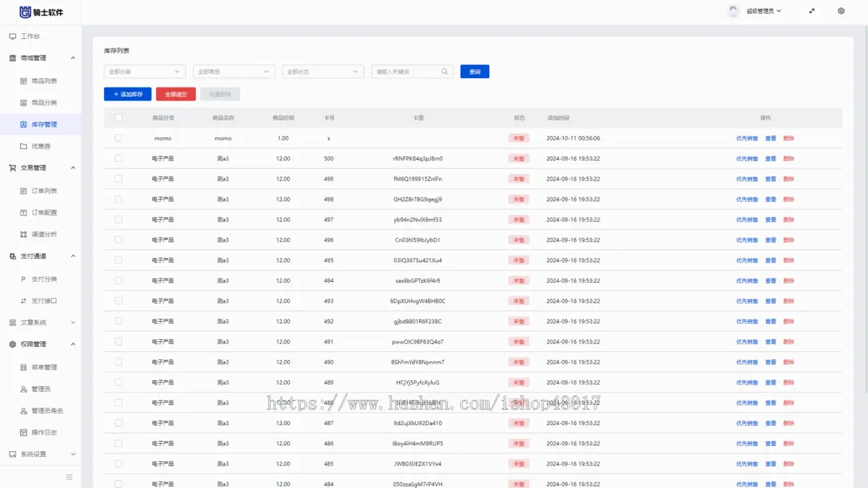Click the sidebar collapse icon at bottom left

coord(69,477)
